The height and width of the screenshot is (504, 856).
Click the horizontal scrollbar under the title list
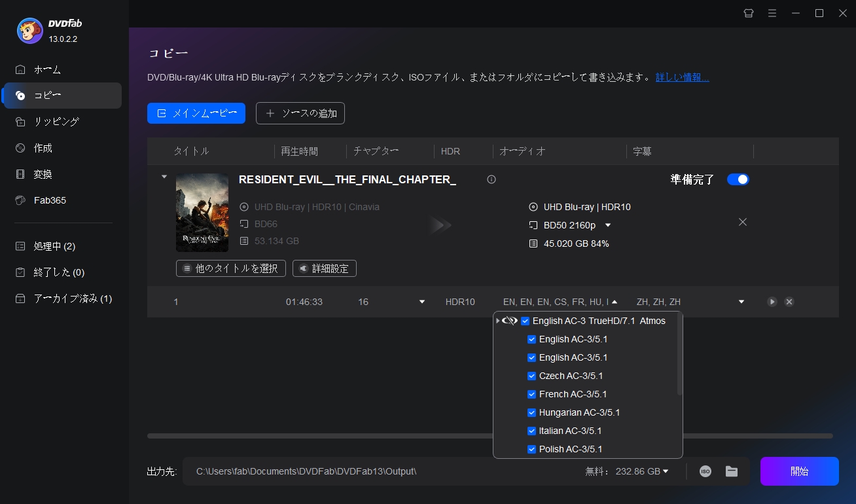(490, 436)
